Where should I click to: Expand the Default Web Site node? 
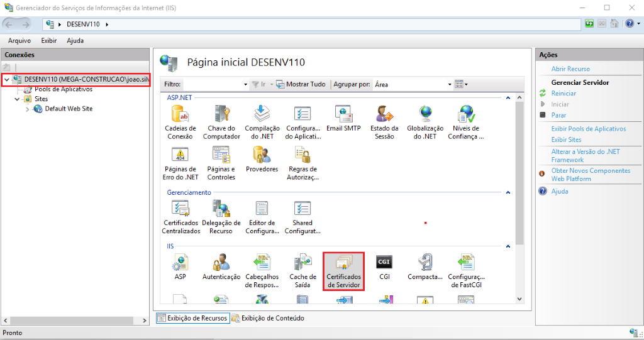coord(27,109)
